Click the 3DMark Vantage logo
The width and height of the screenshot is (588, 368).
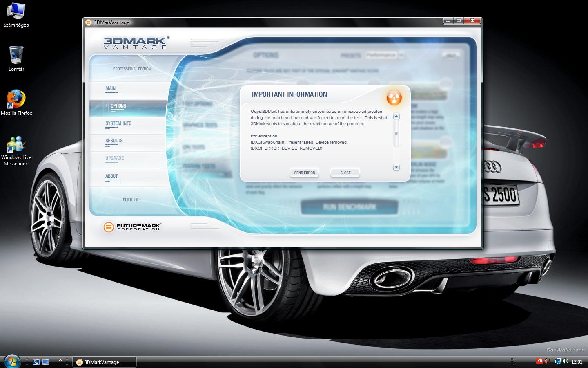tap(136, 43)
